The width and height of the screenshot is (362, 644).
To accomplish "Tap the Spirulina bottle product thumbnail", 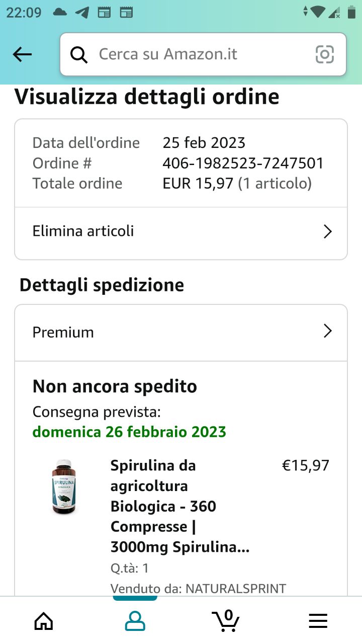I will (x=65, y=487).
